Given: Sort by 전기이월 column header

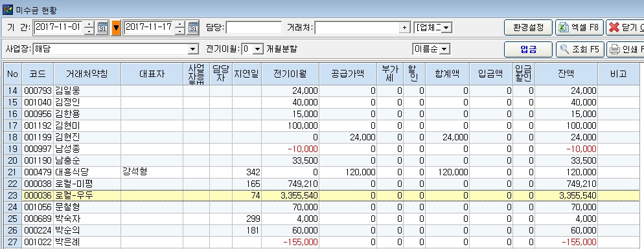Looking at the screenshot, I should (290, 74).
